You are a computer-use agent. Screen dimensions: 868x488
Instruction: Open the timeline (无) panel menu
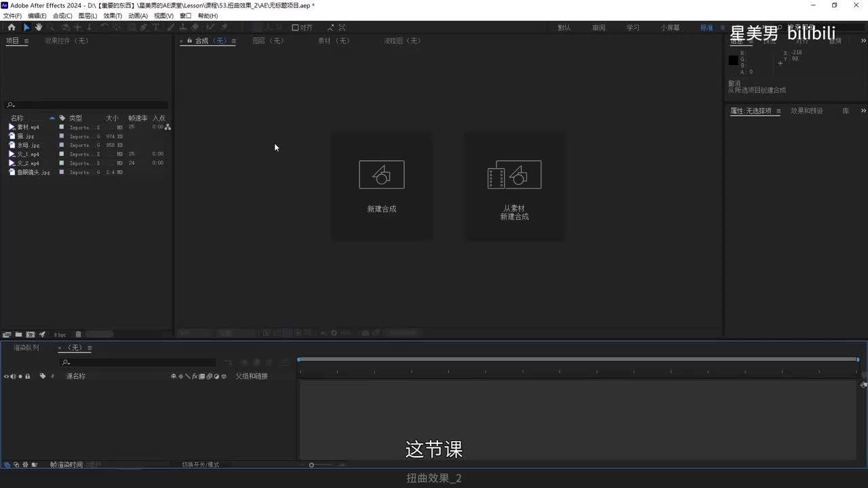[x=90, y=348]
